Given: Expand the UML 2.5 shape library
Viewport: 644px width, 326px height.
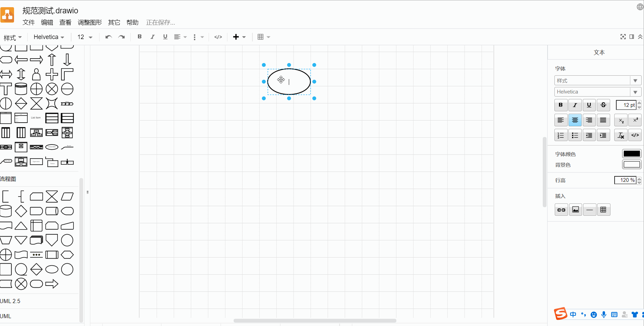Looking at the screenshot, I should point(10,301).
